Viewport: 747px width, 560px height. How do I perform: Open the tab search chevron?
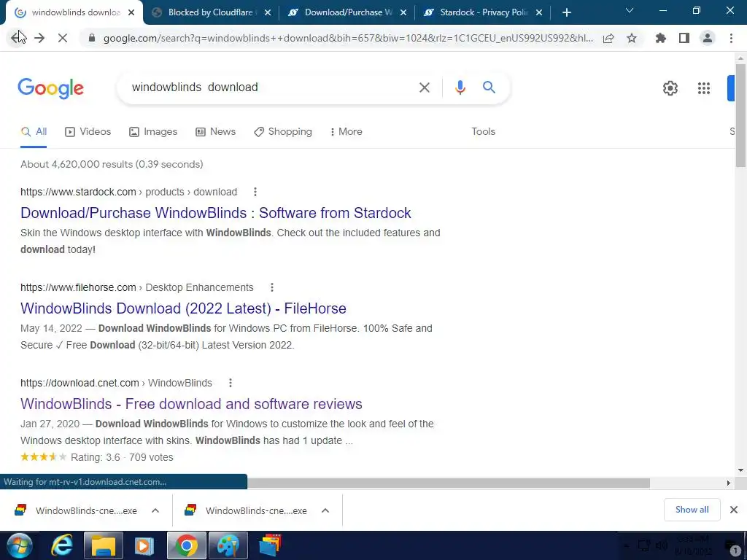click(x=630, y=10)
